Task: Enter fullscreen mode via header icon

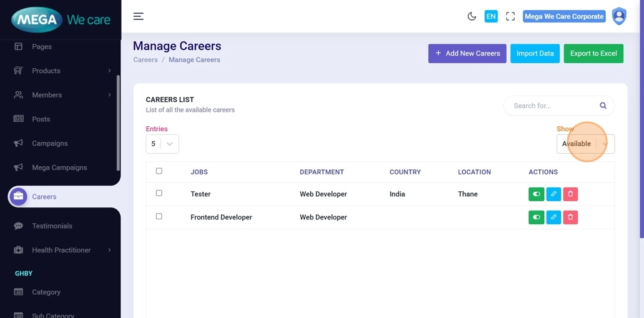Action: (x=510, y=17)
